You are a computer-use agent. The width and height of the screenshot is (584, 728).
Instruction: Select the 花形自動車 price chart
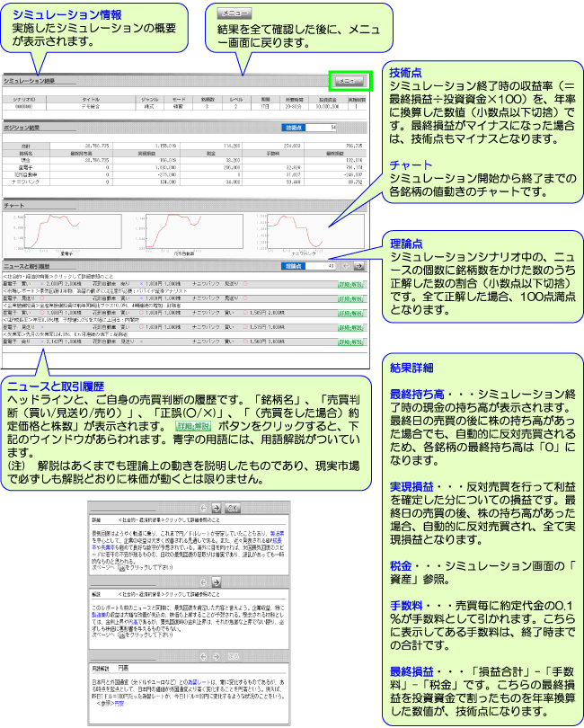click(x=194, y=232)
